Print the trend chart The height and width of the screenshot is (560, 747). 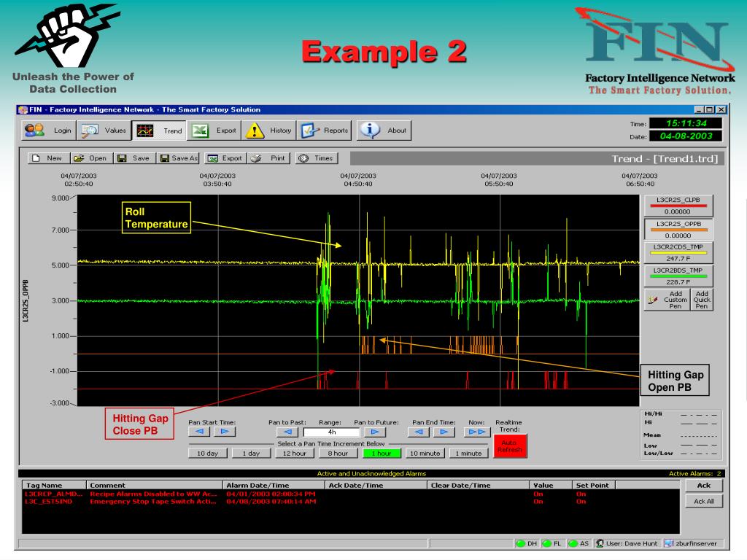tap(268, 158)
